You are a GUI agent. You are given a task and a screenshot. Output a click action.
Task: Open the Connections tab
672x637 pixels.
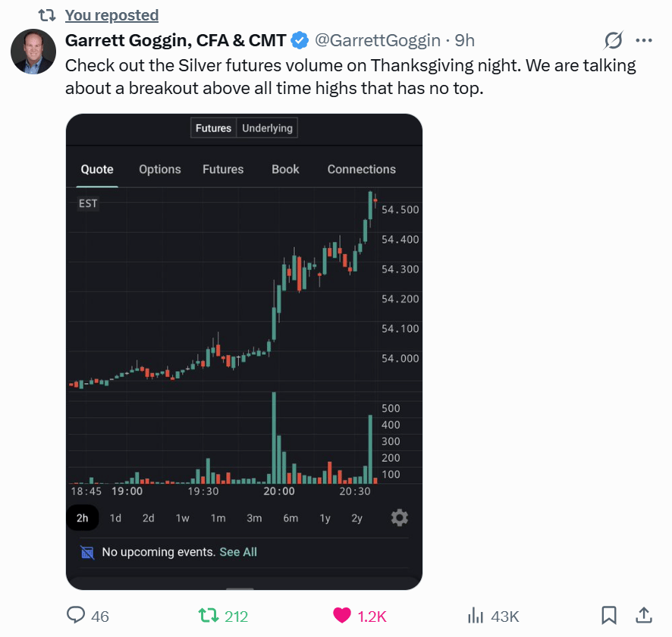pyautogui.click(x=361, y=169)
